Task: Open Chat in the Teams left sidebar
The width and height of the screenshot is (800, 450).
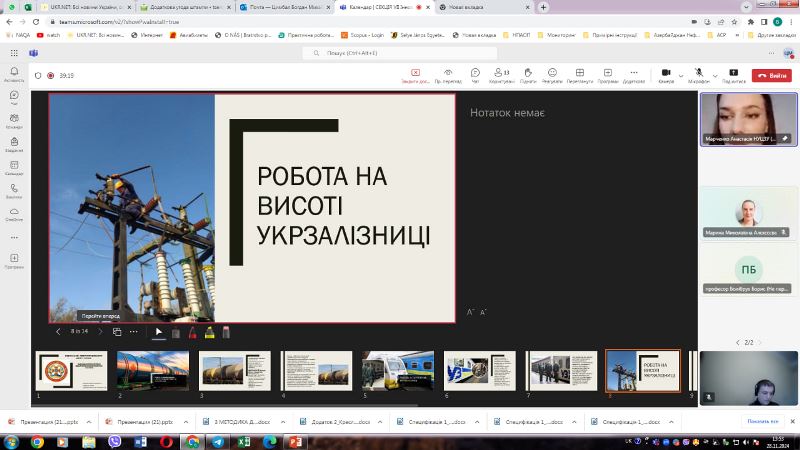Action: pos(14,97)
